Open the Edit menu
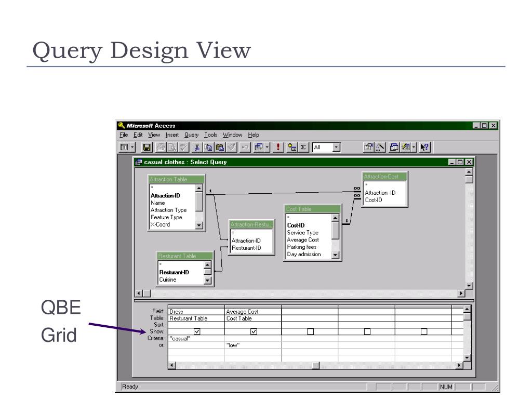532x399 pixels. (x=138, y=135)
